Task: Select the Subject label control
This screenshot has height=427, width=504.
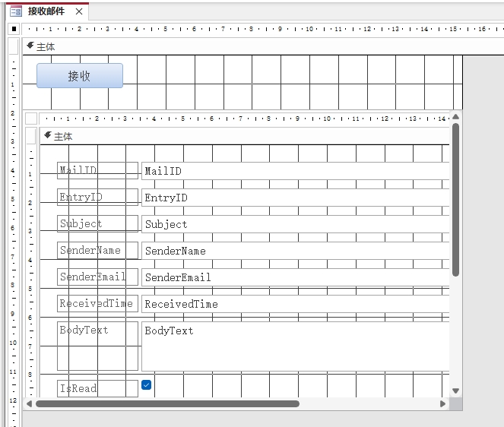Action: coord(98,223)
